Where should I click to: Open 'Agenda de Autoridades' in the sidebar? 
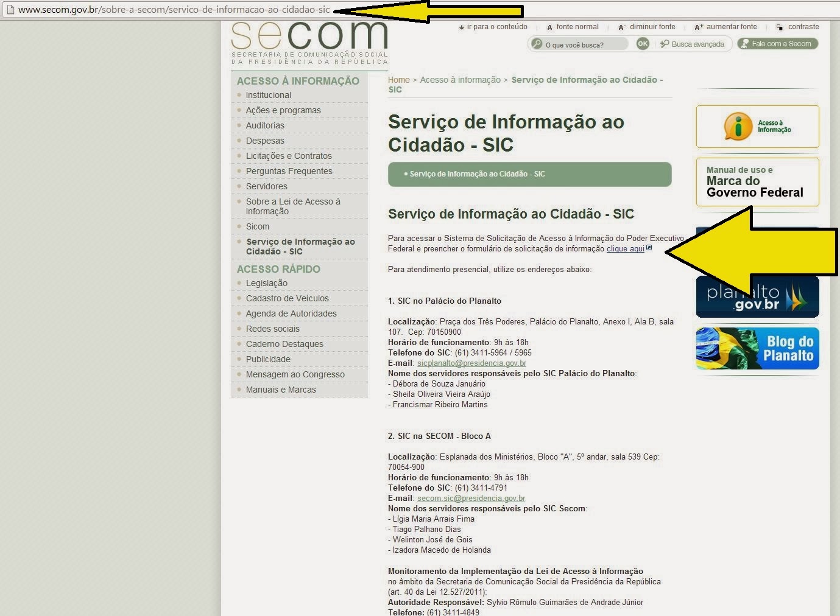tap(291, 313)
